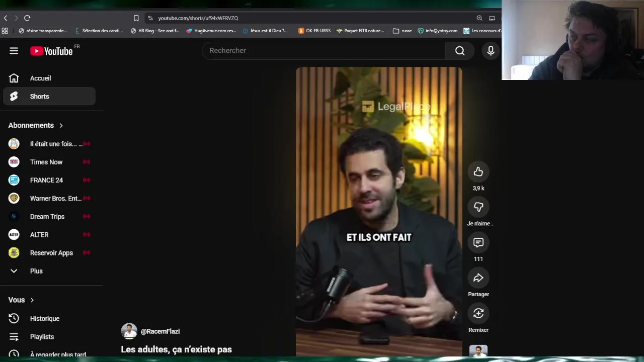
Task: Open the Warner Bros. Ent... channel
Action: 49,199
